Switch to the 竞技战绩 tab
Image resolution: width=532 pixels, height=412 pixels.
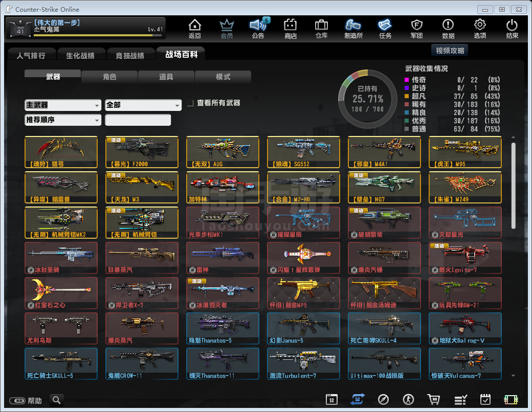tap(130, 55)
